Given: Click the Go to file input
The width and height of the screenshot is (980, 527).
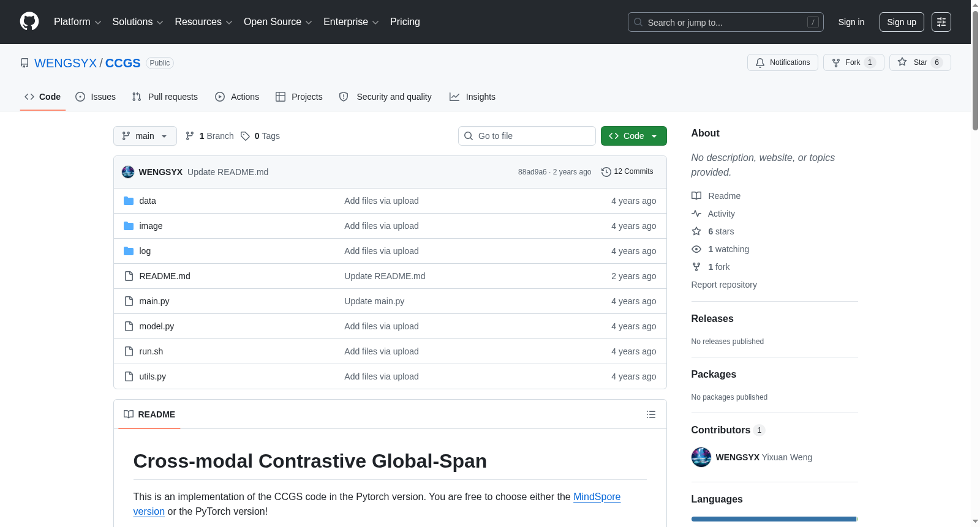Looking at the screenshot, I should (x=527, y=136).
